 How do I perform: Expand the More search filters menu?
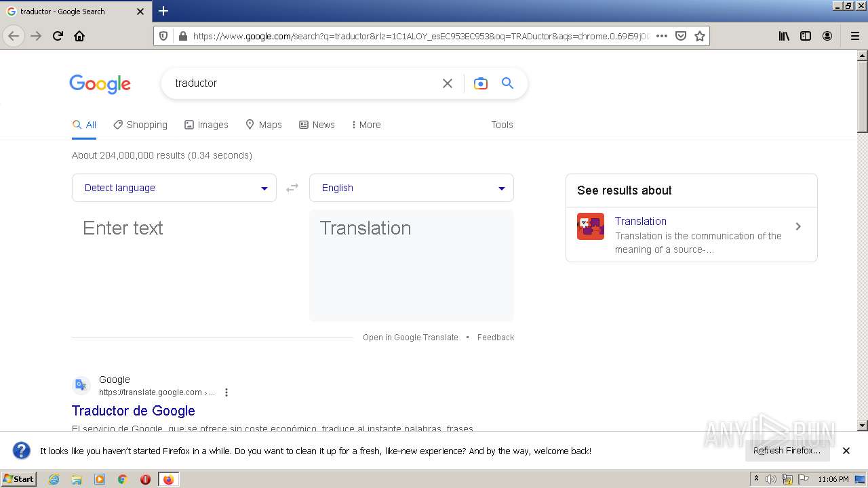366,125
